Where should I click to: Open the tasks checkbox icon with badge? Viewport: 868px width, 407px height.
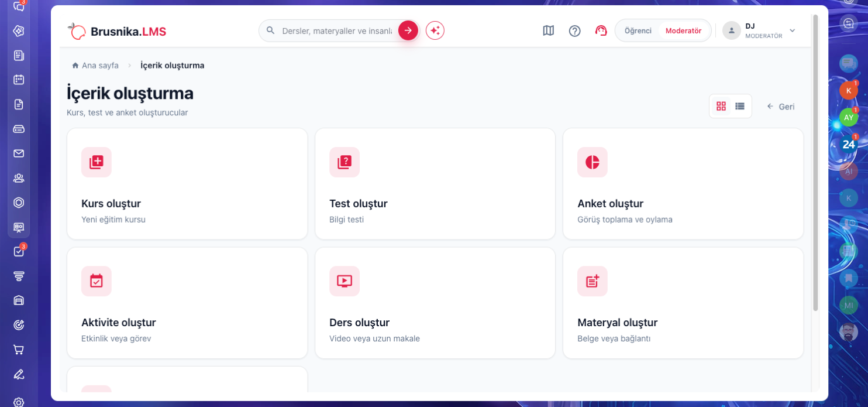[x=19, y=252]
